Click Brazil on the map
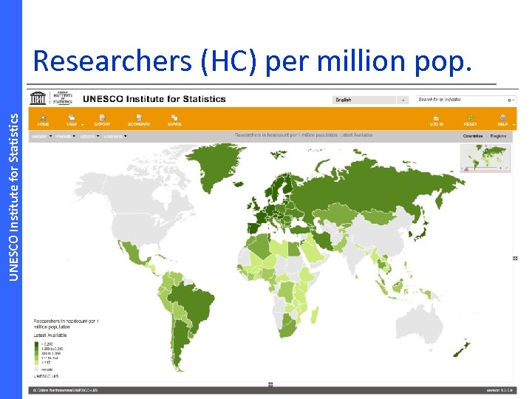Image resolution: width=532 pixels, height=399 pixels. point(194,304)
